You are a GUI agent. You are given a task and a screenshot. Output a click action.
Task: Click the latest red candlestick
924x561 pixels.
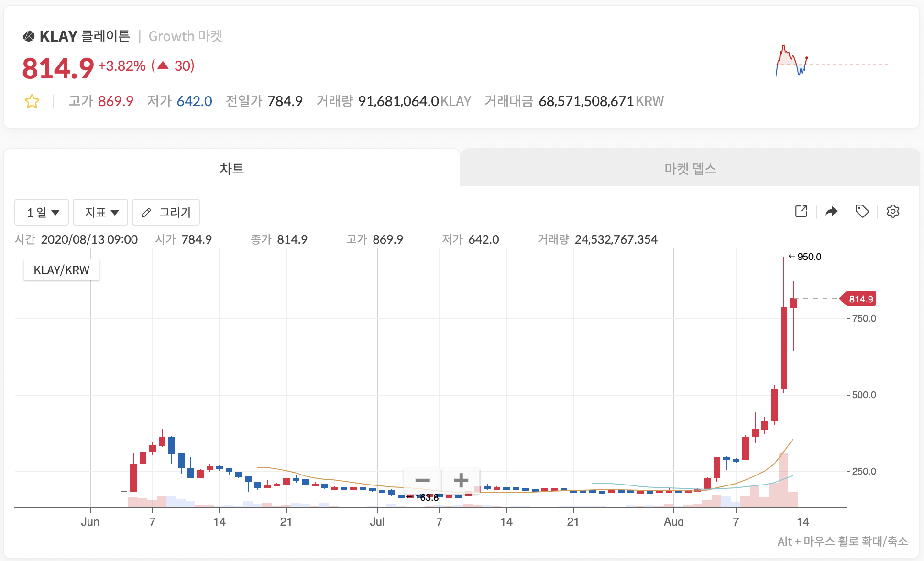click(793, 303)
